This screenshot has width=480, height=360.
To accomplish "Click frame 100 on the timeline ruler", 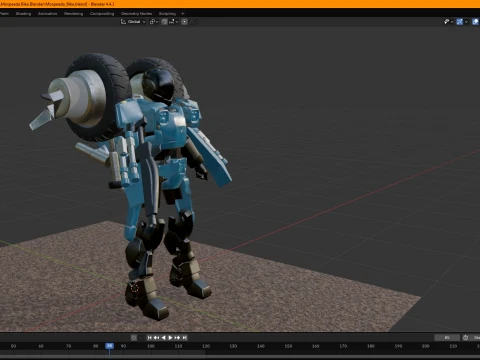I will pos(151,346).
